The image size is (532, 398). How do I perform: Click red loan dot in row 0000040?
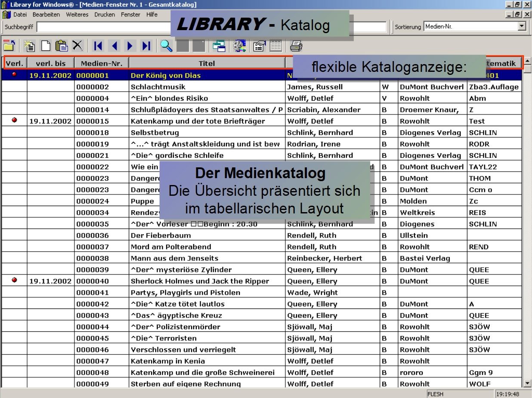14,280
